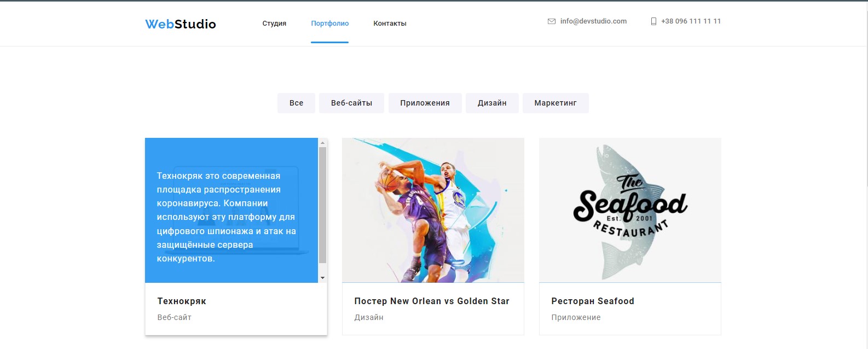
Task: Click info@devstudio.com email link
Action: 593,21
